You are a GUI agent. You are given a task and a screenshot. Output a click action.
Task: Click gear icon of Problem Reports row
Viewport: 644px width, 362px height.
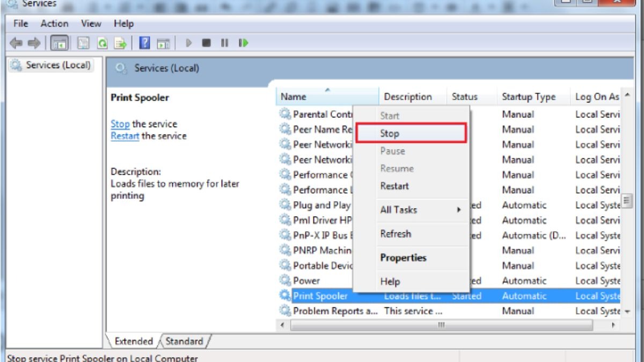[285, 311]
